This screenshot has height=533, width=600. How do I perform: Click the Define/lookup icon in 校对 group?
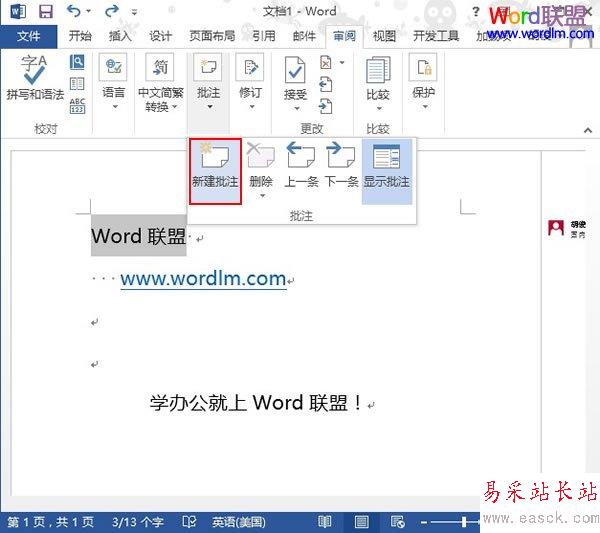tap(77, 62)
